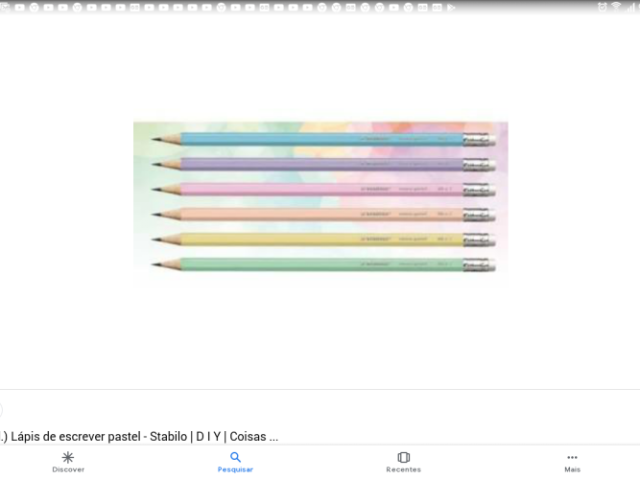Tap the first Chrome notification icon
Viewport: 640px width, 479px height.
(x=34, y=7)
